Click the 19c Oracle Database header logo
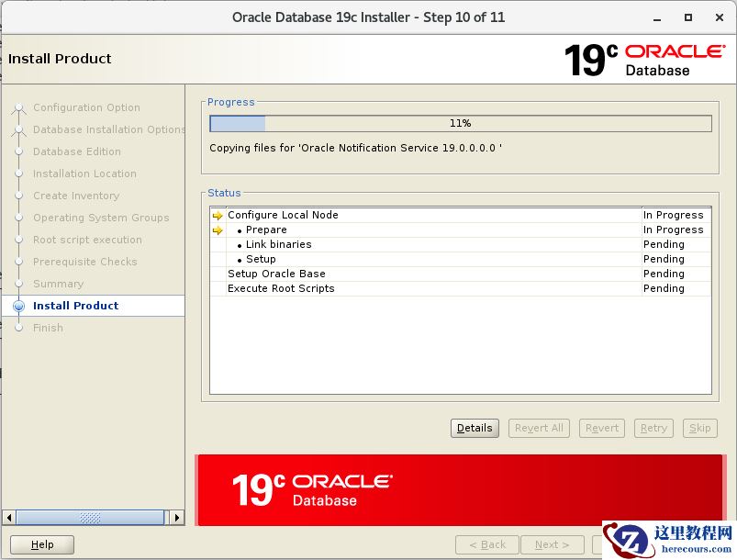The width and height of the screenshot is (737, 560). coord(644,61)
